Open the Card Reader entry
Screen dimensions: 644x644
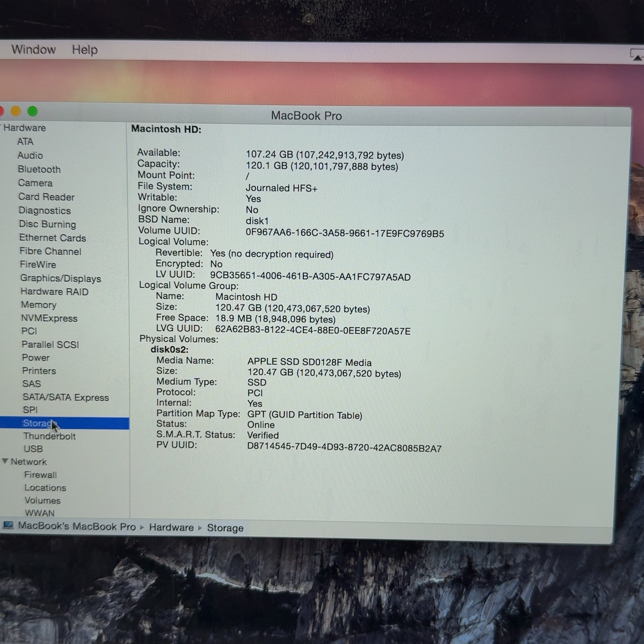click(x=46, y=197)
